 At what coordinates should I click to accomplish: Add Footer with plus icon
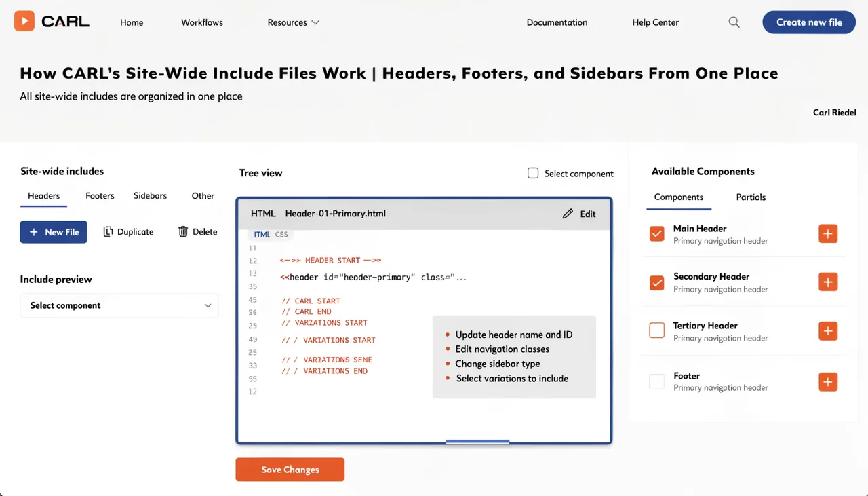click(x=828, y=381)
